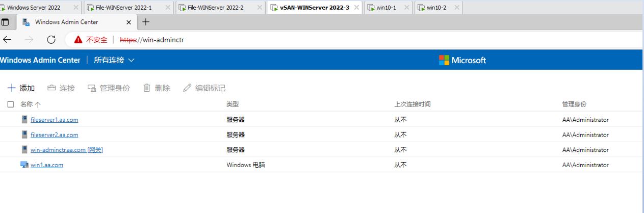
Task: Click the 编辑标记 toolbar button
Action: pos(204,88)
